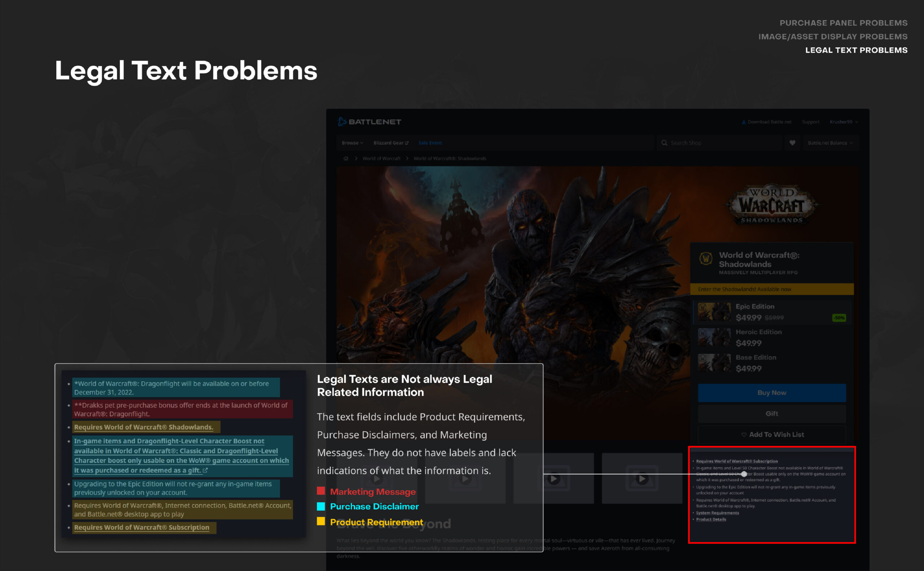Click the round WoW icon beside Shadowlands title

[706, 259]
